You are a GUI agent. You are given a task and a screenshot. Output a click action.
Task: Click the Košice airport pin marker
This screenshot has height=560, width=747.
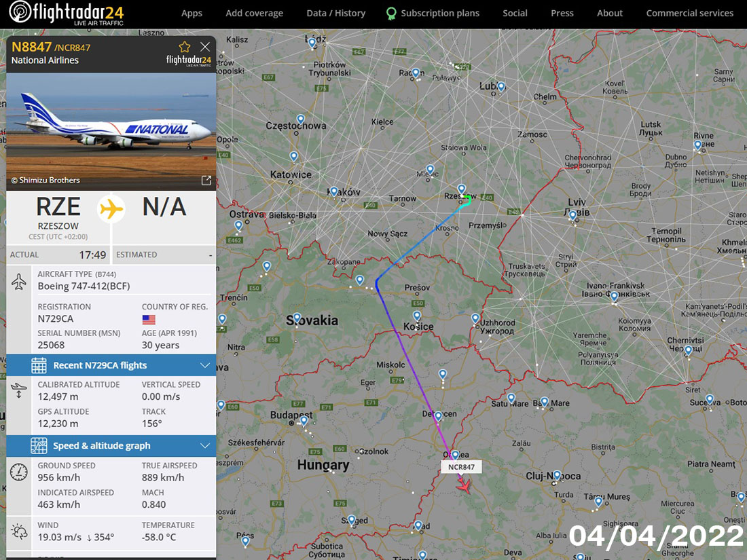tap(417, 316)
